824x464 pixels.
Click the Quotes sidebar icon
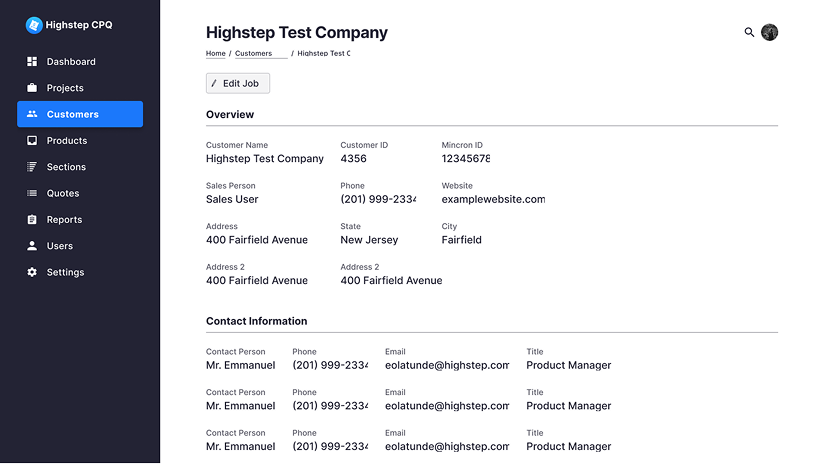coord(32,193)
